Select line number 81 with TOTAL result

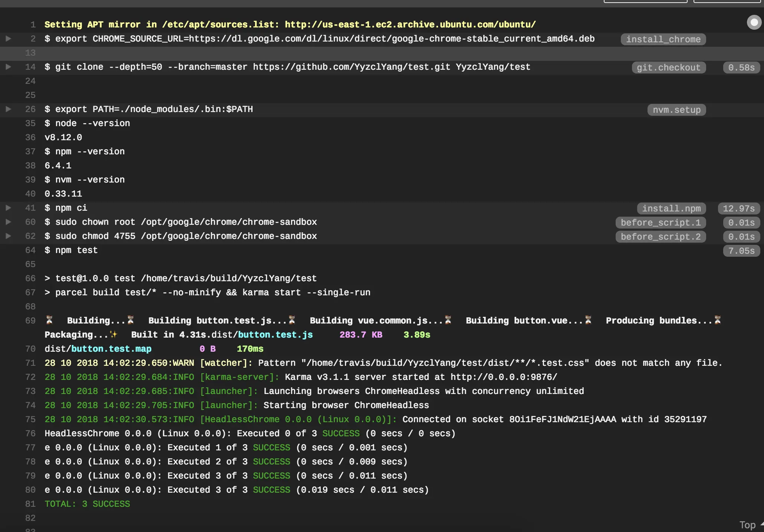30,504
